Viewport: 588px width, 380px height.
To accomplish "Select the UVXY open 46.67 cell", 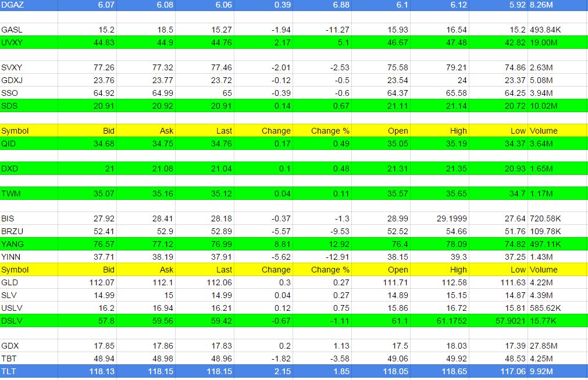I will [x=381, y=42].
